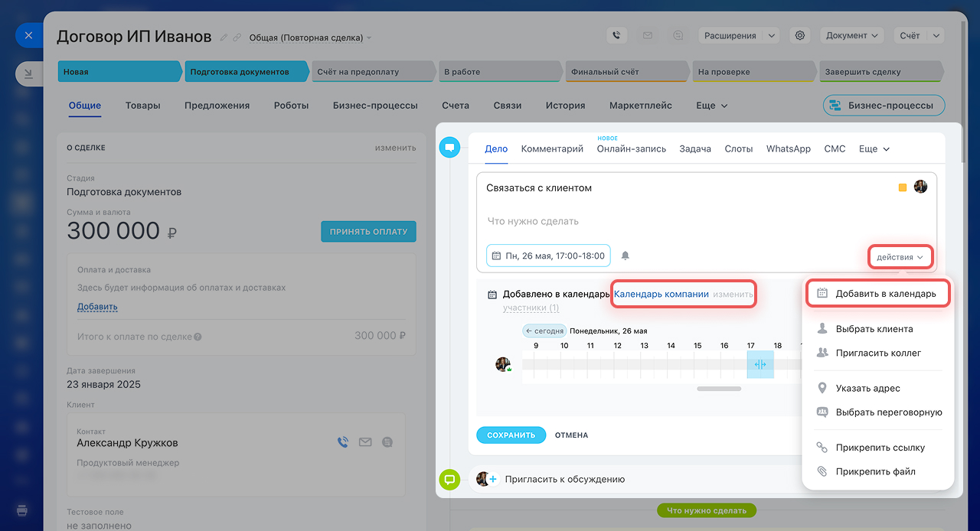Expand the arrow next to Счёт

pyautogui.click(x=936, y=35)
